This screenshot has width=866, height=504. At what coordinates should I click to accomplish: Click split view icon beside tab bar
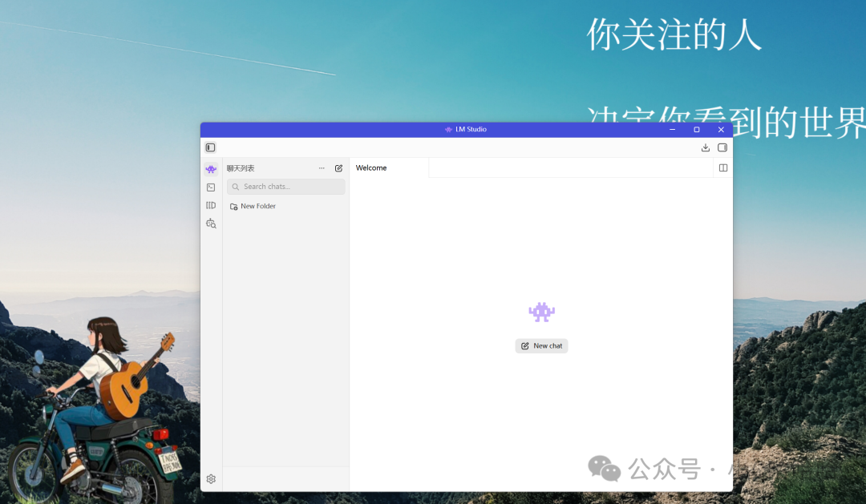723,167
